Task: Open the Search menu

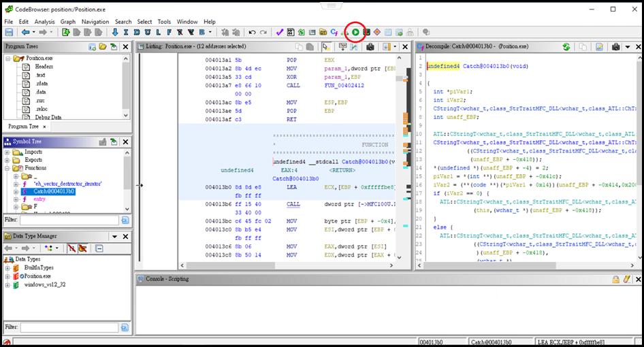Action: click(x=123, y=21)
